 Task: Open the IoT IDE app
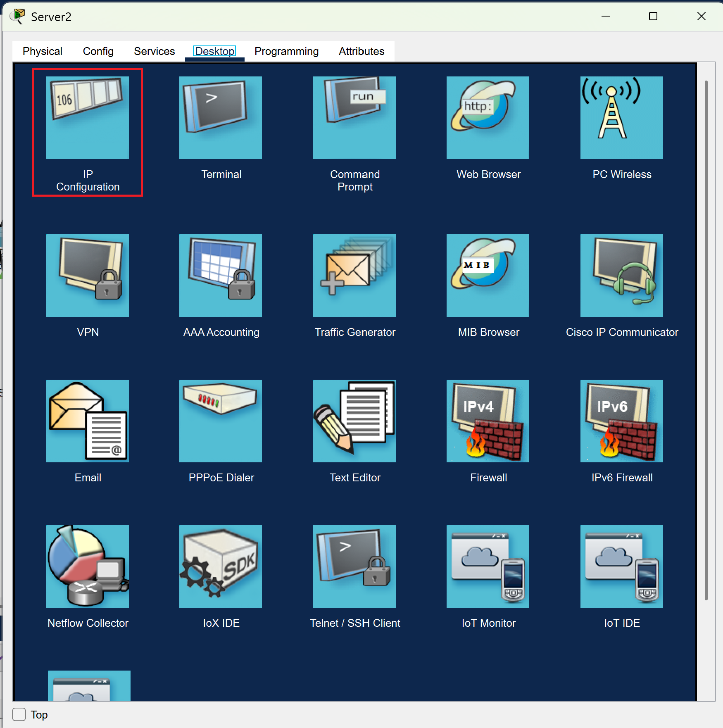click(x=622, y=566)
